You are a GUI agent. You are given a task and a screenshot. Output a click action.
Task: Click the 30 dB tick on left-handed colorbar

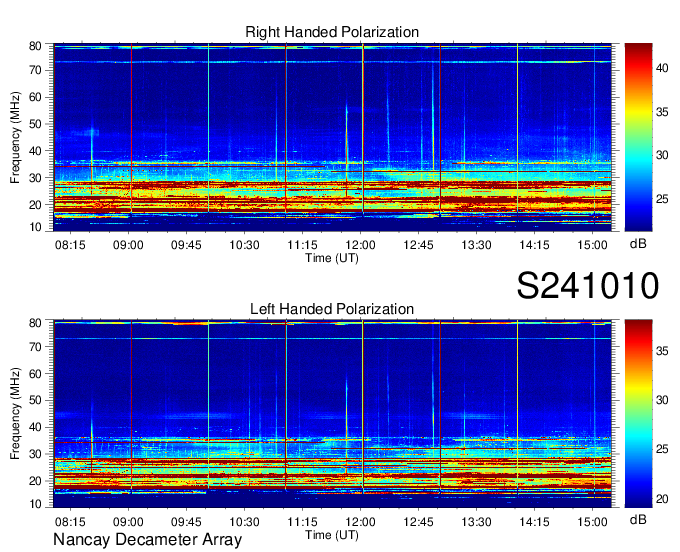(662, 400)
